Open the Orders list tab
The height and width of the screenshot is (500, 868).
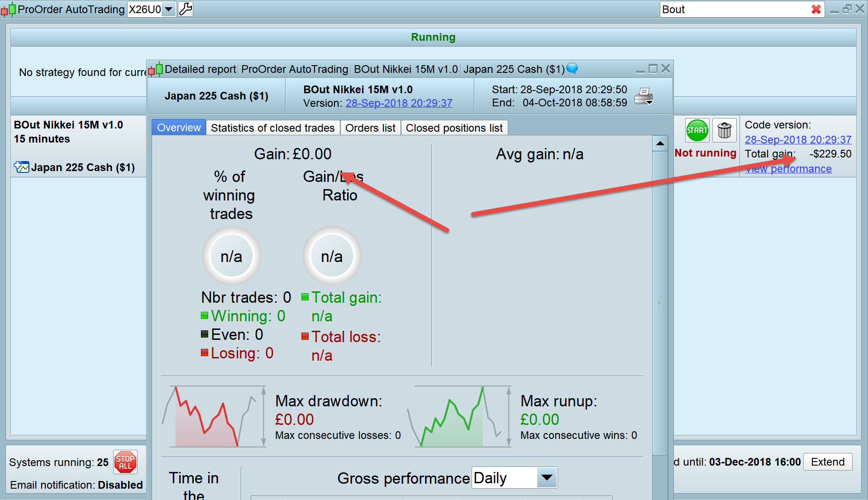pos(370,128)
